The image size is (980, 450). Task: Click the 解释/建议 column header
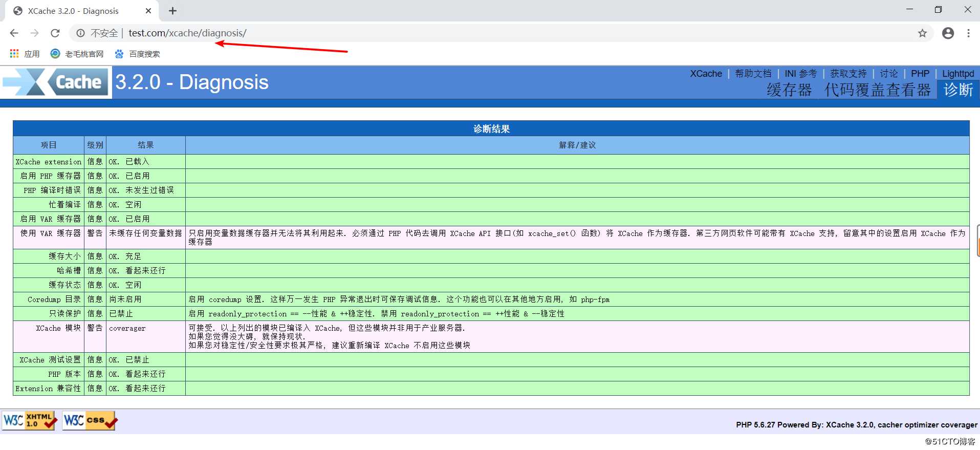577,145
